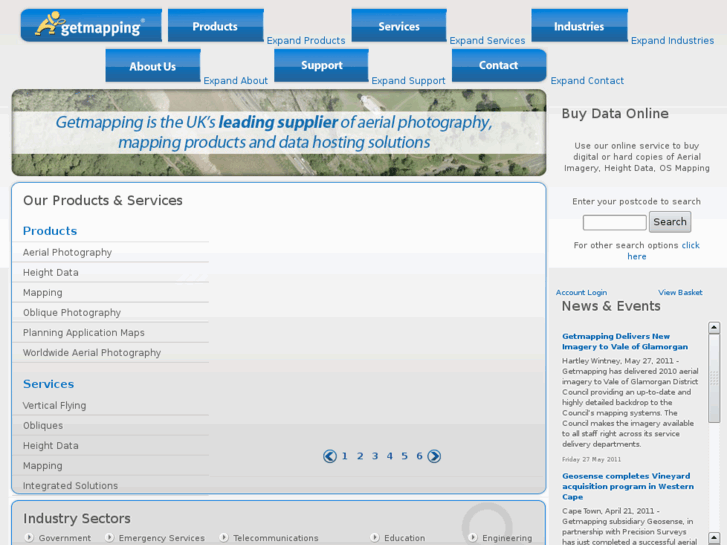Open the Services menu tab
This screenshot has width=727, height=545.
coord(399,26)
